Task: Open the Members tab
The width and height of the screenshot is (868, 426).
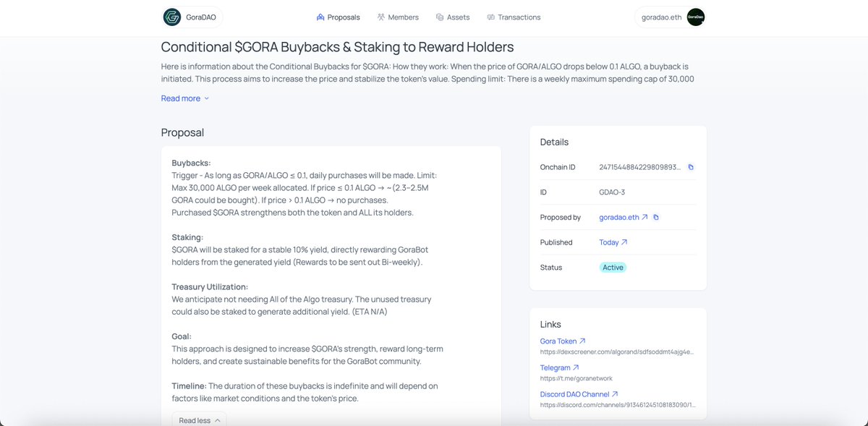Action: click(398, 17)
